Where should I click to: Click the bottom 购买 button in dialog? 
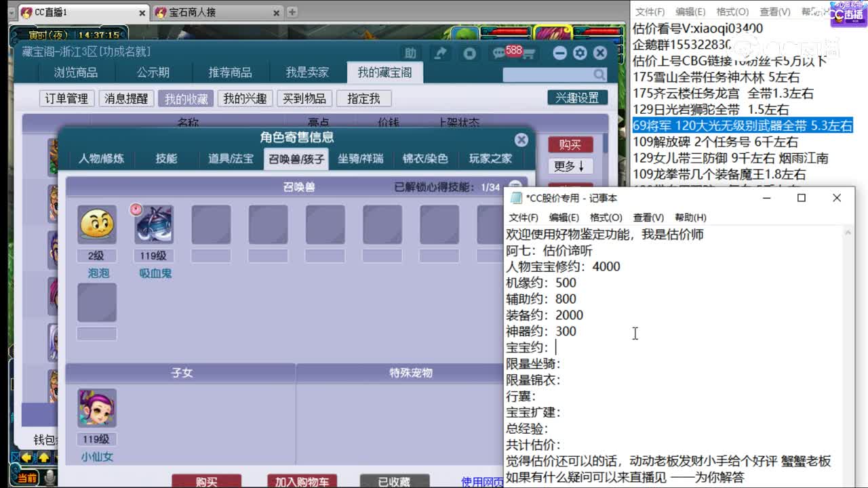coord(206,481)
